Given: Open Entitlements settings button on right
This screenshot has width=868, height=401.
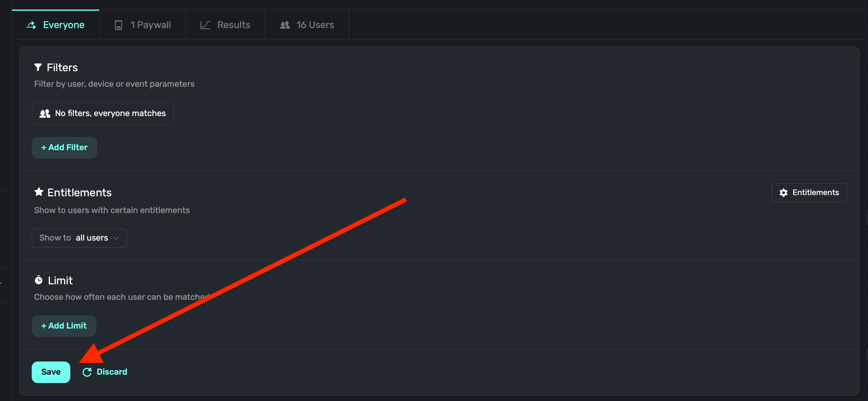Looking at the screenshot, I should 809,193.
